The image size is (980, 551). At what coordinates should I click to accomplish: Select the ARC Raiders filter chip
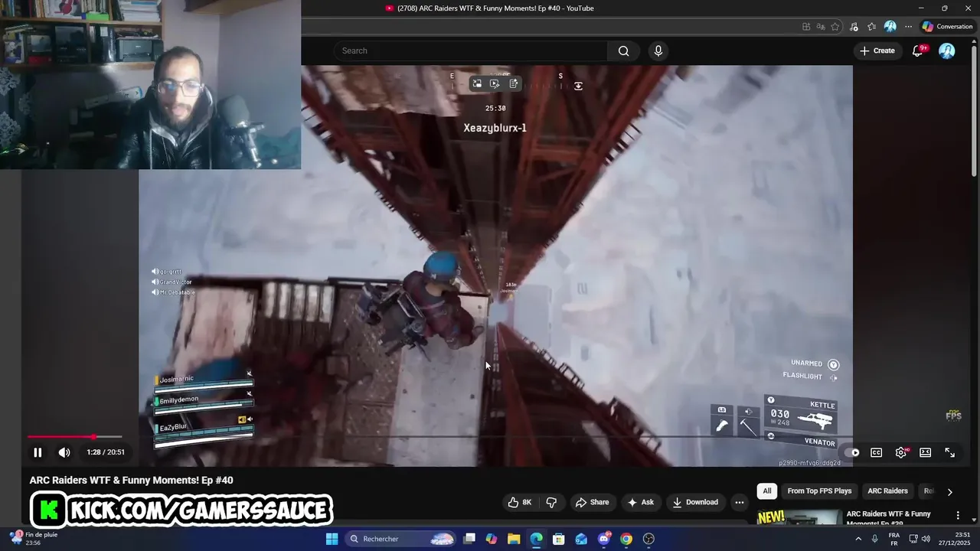coord(887,491)
